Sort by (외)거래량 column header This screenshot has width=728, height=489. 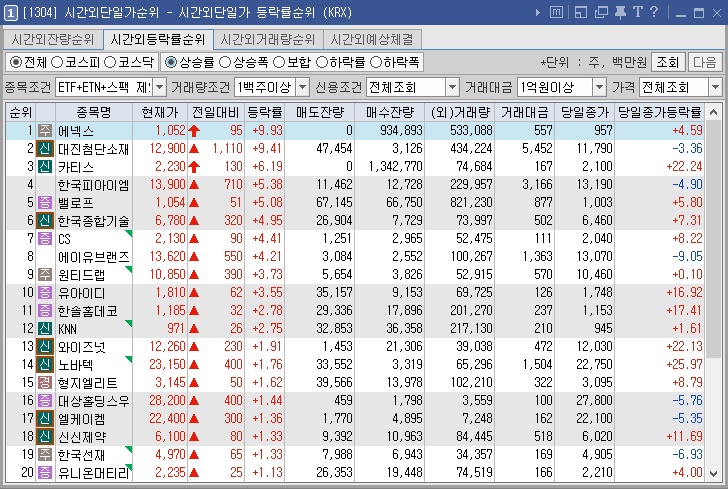[460, 112]
